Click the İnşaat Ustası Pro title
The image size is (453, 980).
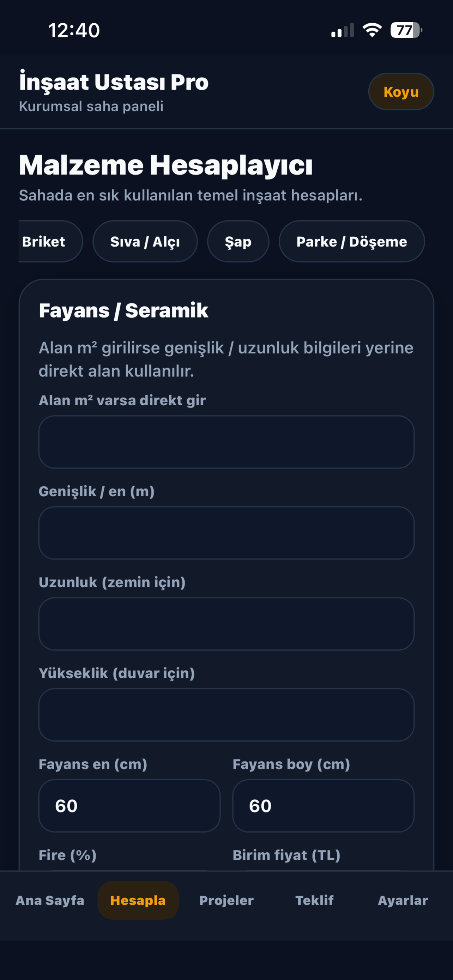coord(114,81)
